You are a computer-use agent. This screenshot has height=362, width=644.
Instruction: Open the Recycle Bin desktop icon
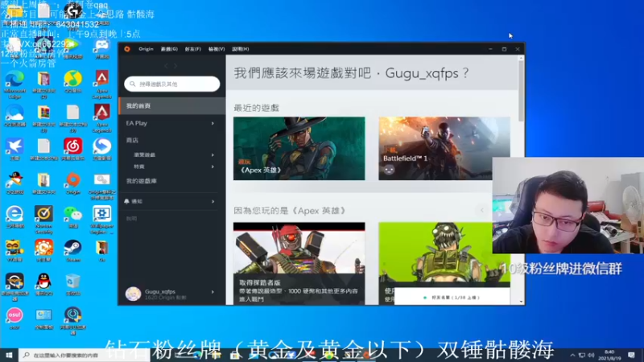(x=72, y=285)
